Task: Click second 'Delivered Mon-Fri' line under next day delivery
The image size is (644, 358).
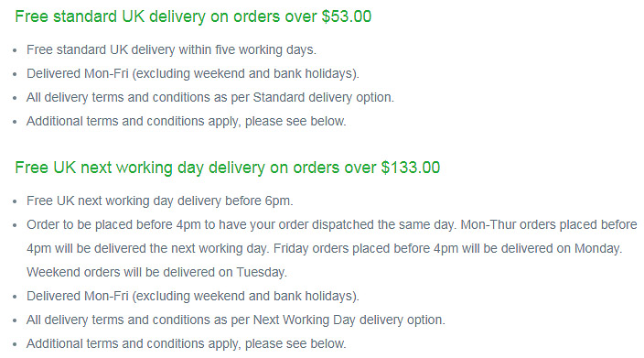Action: pyautogui.click(x=193, y=297)
